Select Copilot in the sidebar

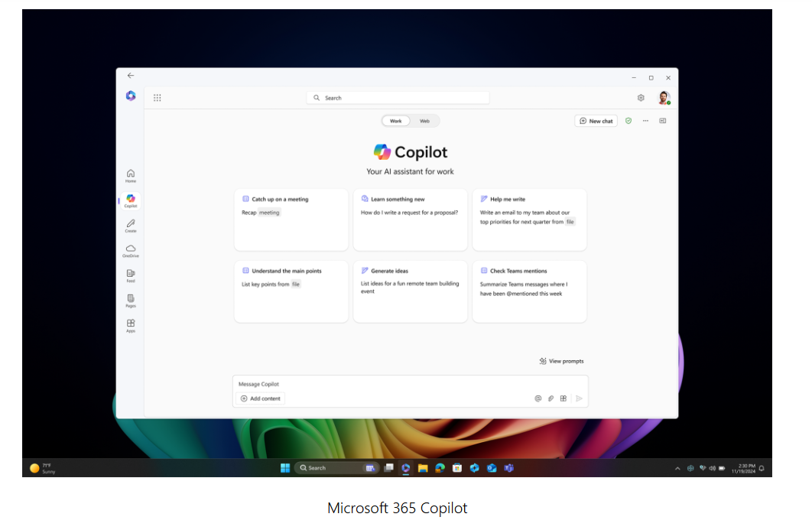131,201
